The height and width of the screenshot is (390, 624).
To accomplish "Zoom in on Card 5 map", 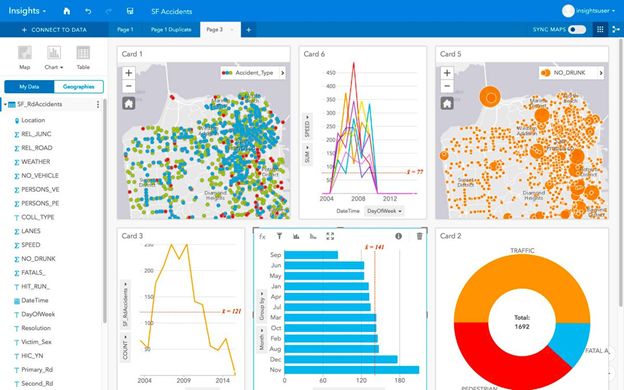I will coord(447,73).
